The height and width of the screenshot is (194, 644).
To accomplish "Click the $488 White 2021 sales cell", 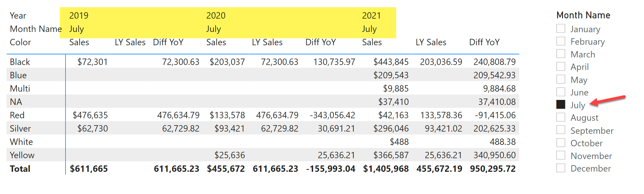I will (399, 142).
